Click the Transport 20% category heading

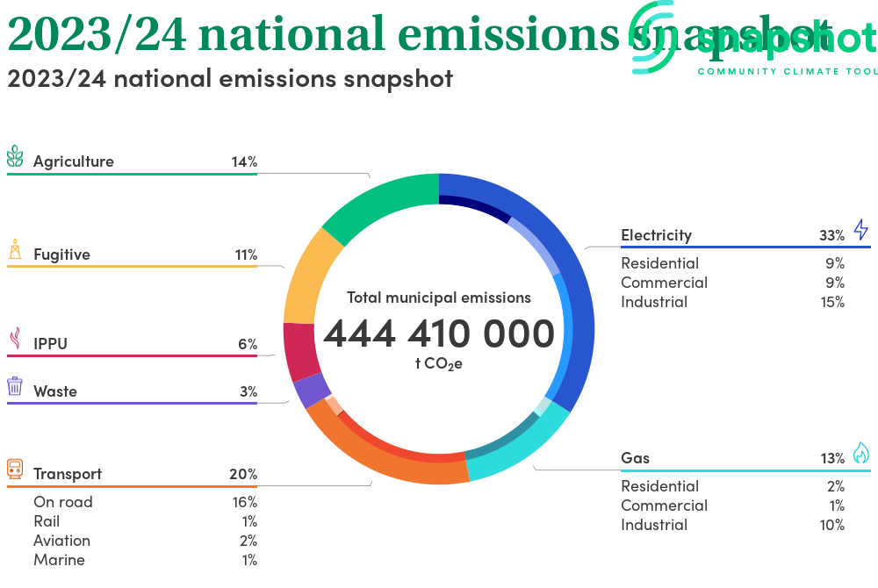coord(145,474)
